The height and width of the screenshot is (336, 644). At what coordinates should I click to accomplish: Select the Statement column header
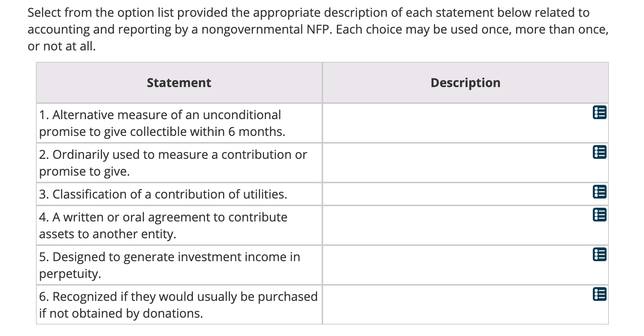coord(179,82)
